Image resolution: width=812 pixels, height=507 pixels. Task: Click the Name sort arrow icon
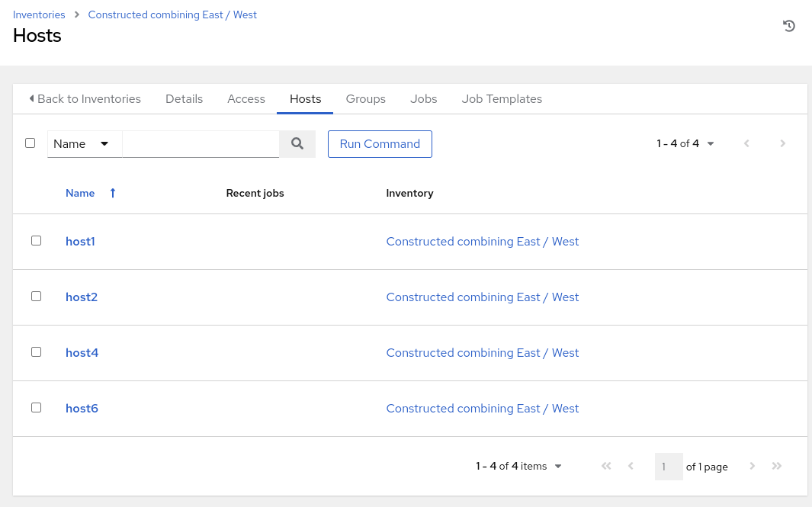coord(113,194)
